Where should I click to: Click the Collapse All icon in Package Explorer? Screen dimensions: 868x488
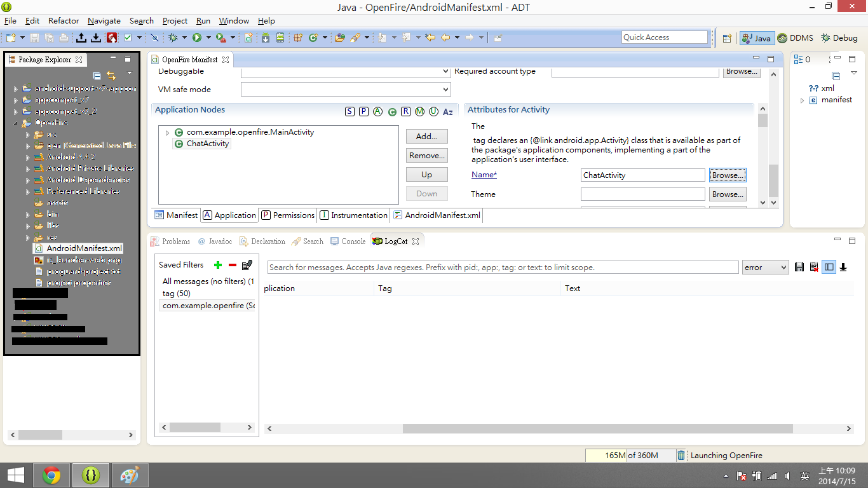tap(97, 76)
